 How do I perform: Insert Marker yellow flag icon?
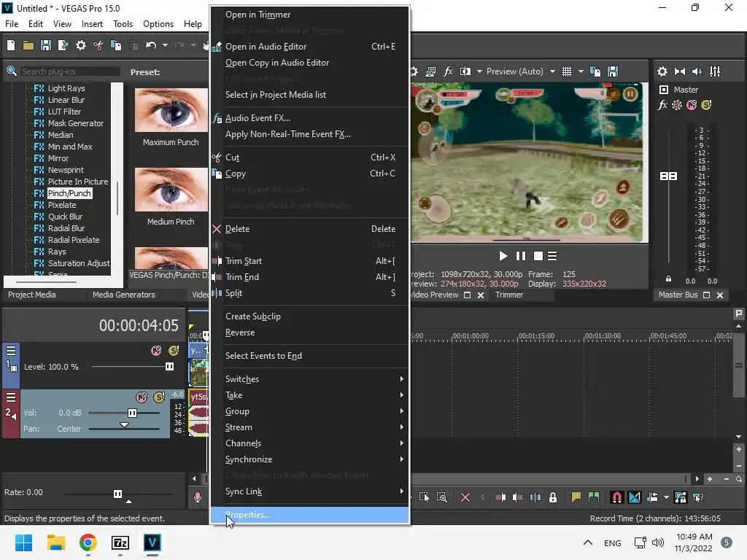coord(576,497)
